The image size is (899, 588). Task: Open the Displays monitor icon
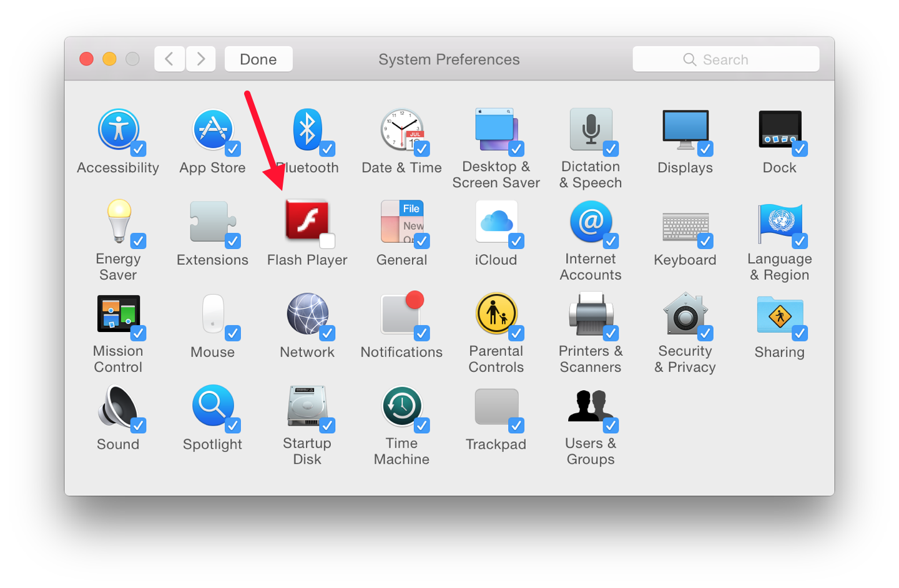685,130
